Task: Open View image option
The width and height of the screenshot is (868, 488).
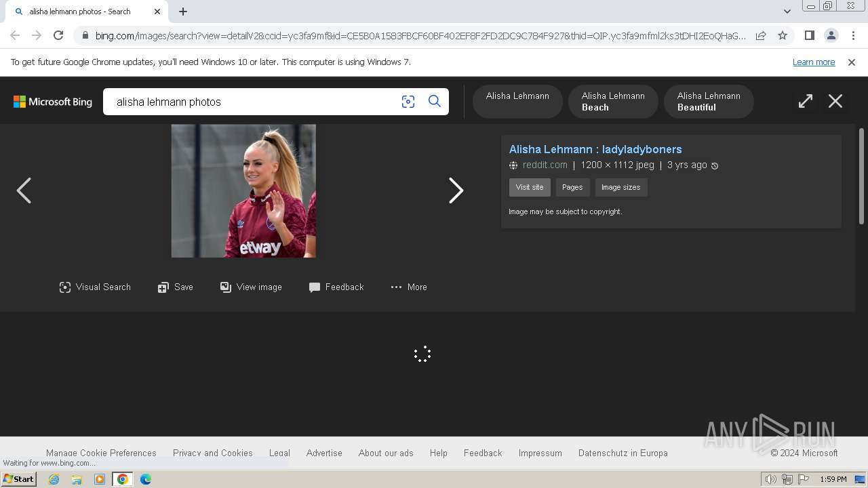Action: (251, 287)
